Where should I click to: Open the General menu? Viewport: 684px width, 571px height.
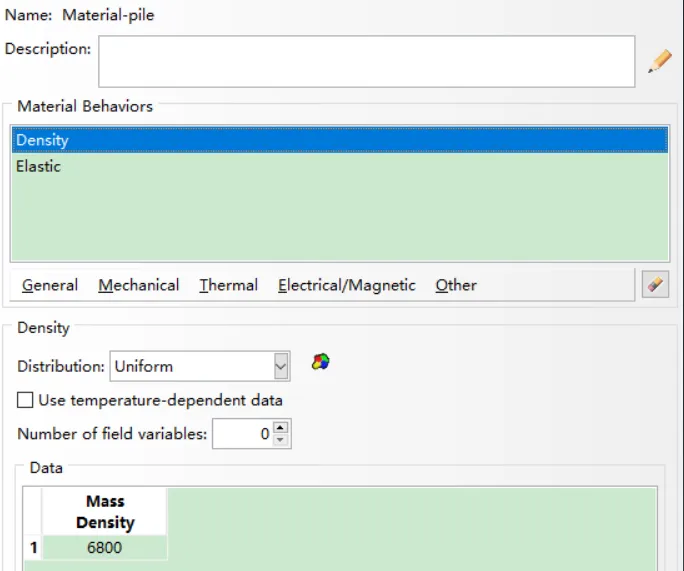(50, 285)
